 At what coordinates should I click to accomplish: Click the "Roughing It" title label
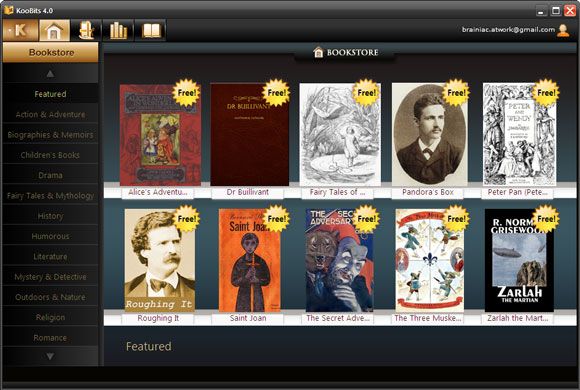point(158,318)
